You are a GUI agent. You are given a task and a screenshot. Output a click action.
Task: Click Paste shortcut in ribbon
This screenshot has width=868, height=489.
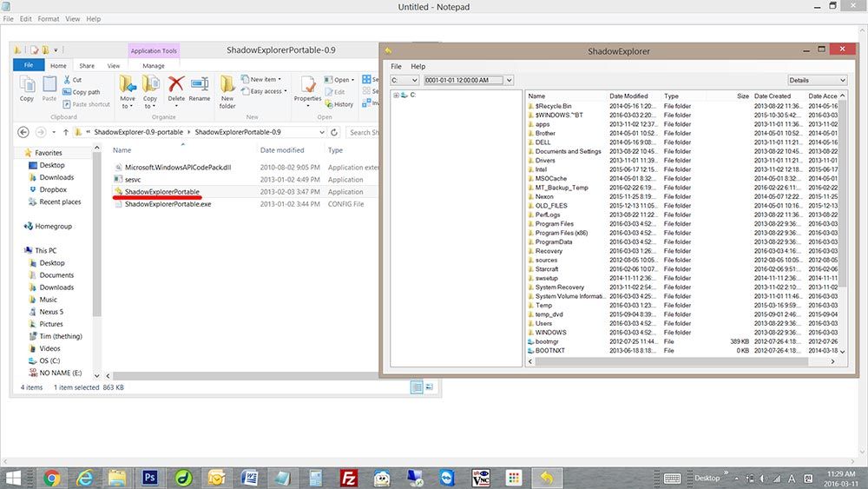point(86,104)
